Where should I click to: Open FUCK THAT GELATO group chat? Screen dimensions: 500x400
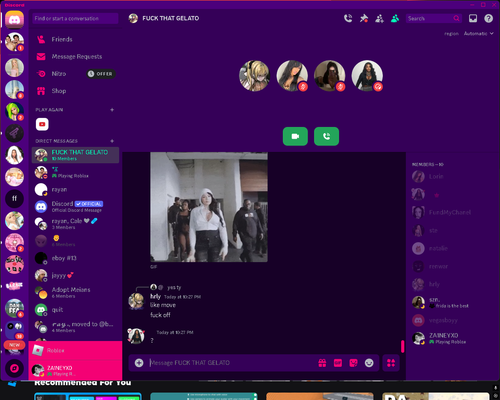(75, 155)
